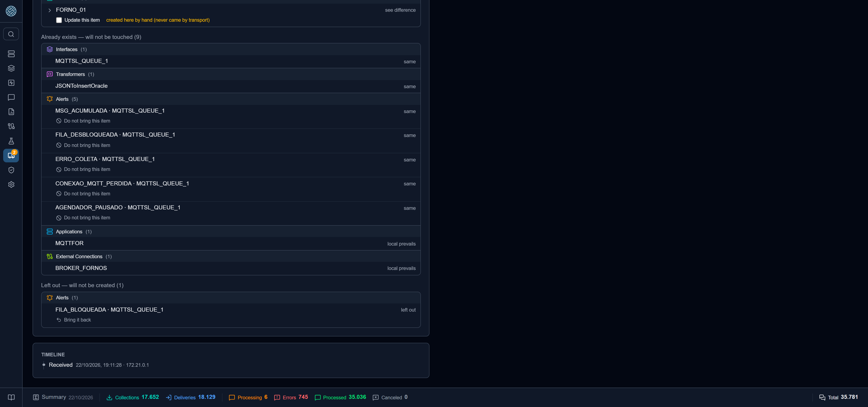Click the Processing 6 status entry

(248, 397)
